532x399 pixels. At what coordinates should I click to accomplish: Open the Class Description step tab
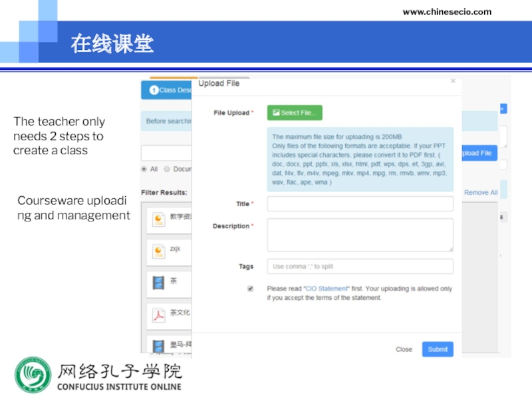click(x=166, y=90)
